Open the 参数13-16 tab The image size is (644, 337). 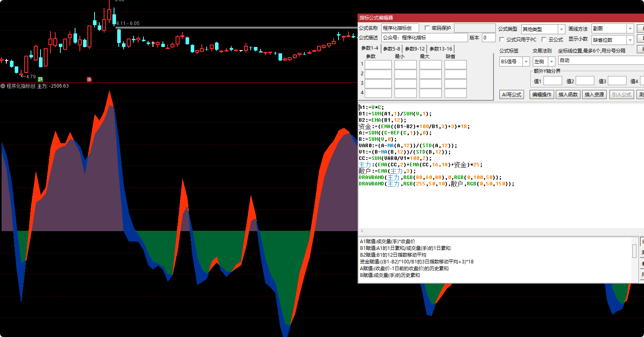[441, 49]
